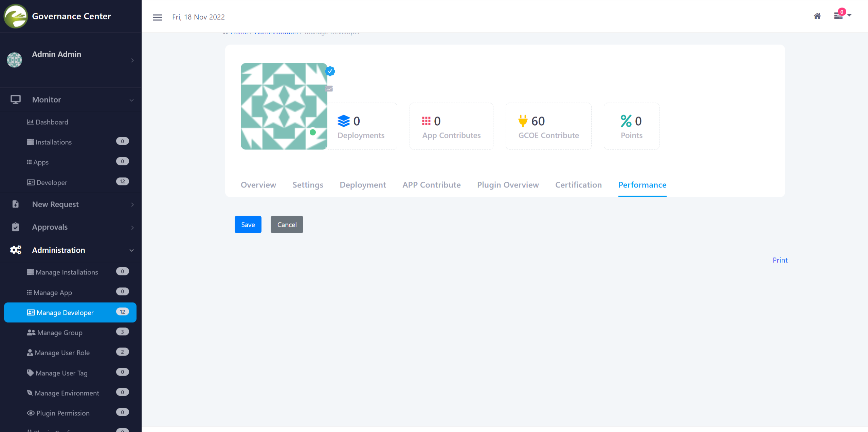Click the gray envelope icon by avatar

329,89
